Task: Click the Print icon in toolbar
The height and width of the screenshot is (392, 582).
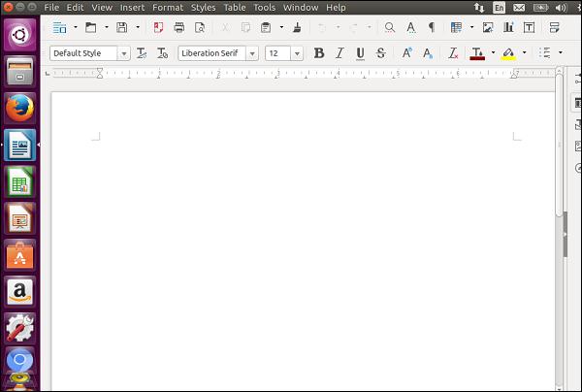Action: (x=178, y=28)
